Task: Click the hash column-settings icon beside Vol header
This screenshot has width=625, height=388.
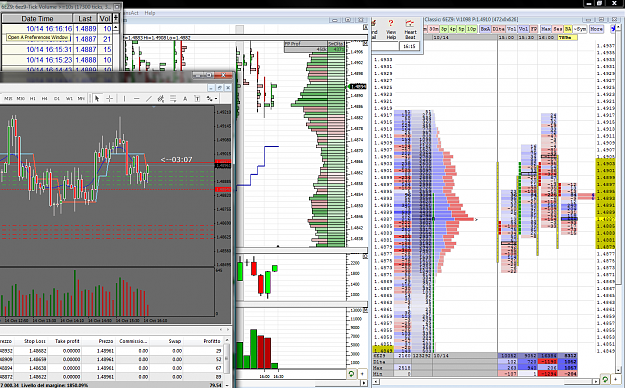Action: 116,18
